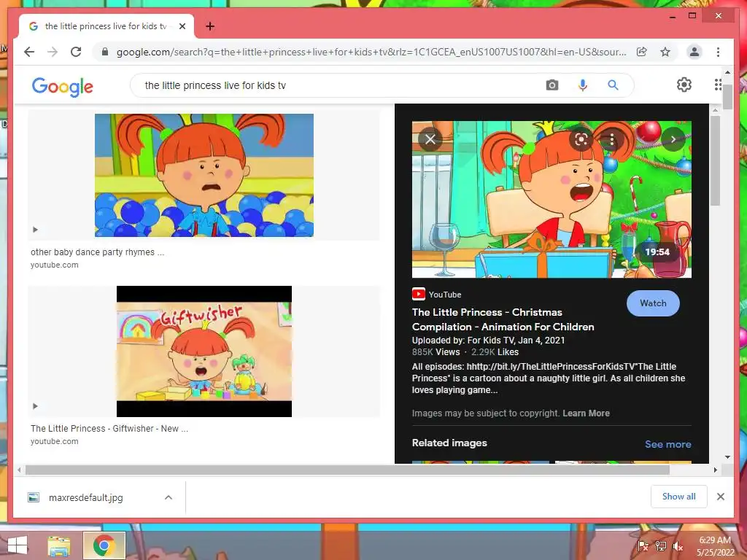Click 'other baby dance party rhymes' caption

pyautogui.click(x=97, y=252)
